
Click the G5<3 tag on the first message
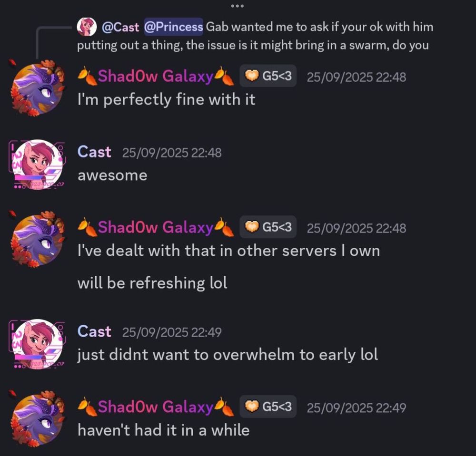(x=268, y=76)
